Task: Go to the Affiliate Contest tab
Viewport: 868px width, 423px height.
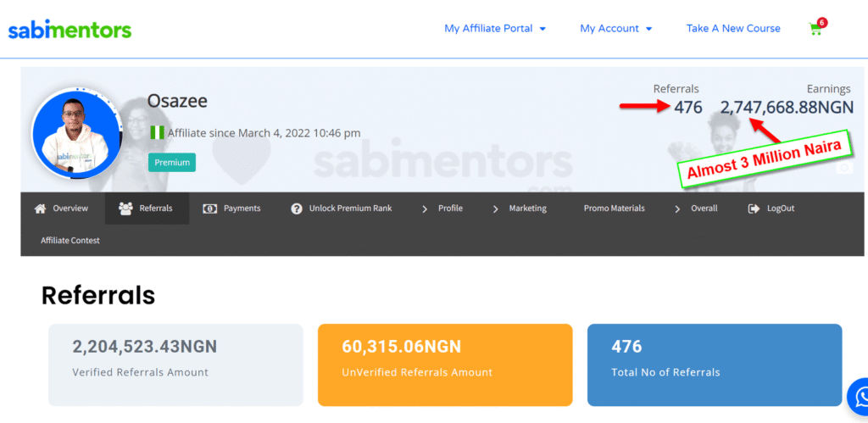Action: [x=70, y=241]
